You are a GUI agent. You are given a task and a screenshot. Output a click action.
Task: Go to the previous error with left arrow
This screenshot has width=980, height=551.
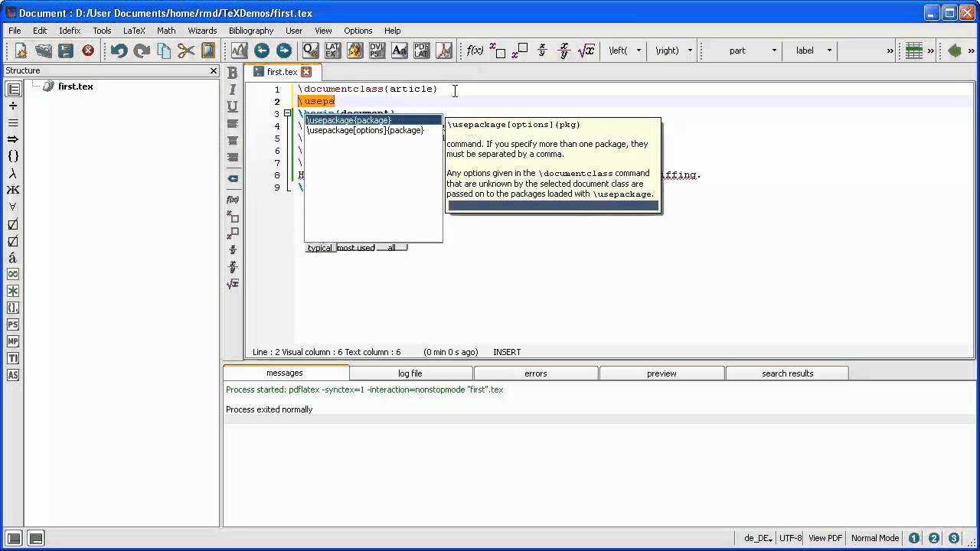point(262,51)
